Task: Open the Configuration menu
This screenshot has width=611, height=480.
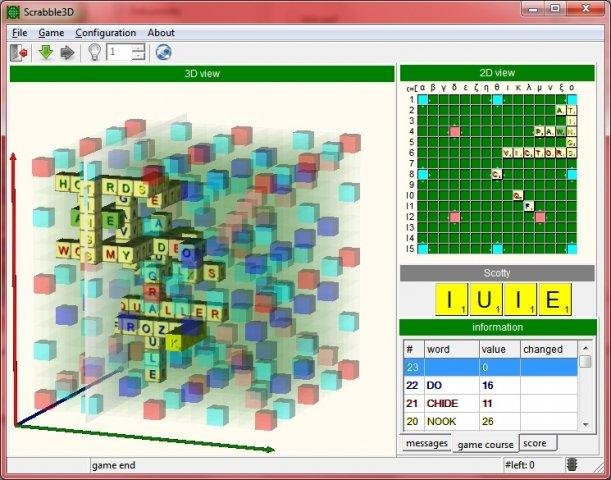Action: [106, 33]
